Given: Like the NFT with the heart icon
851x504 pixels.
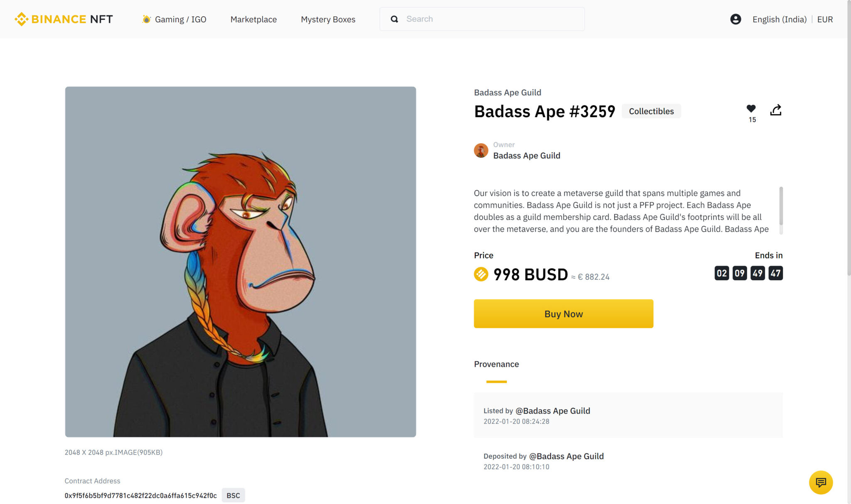Looking at the screenshot, I should point(751,109).
